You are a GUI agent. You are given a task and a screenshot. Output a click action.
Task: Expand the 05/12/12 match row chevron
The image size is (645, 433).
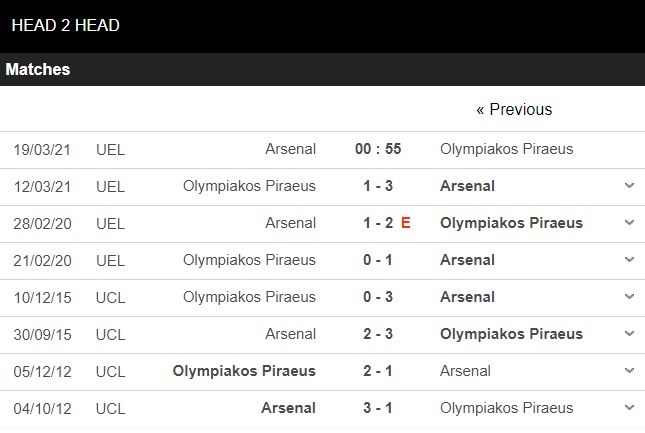629,371
